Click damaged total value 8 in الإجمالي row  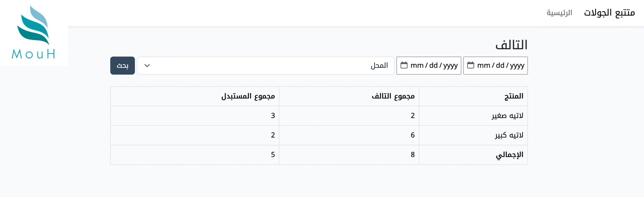coord(413,155)
